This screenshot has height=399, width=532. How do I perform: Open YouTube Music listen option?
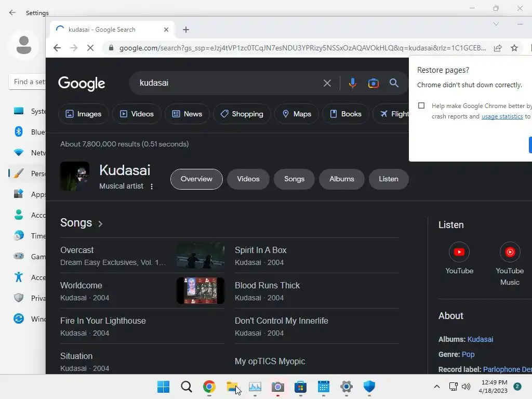pyautogui.click(x=510, y=264)
